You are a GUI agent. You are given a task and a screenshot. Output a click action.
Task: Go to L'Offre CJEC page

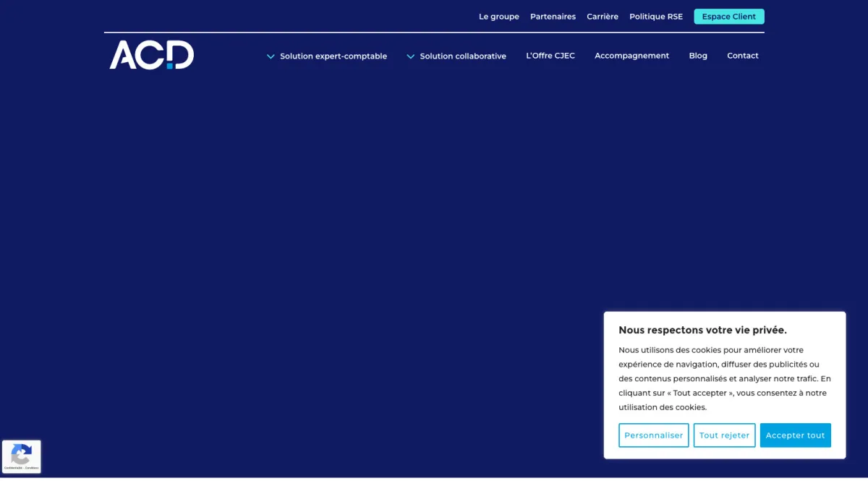point(550,56)
